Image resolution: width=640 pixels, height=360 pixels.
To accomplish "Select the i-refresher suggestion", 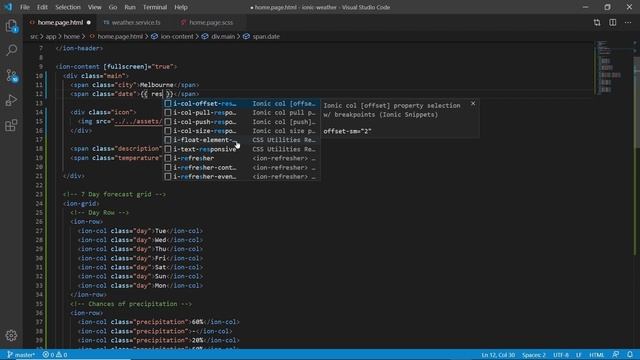I will coord(242,158).
